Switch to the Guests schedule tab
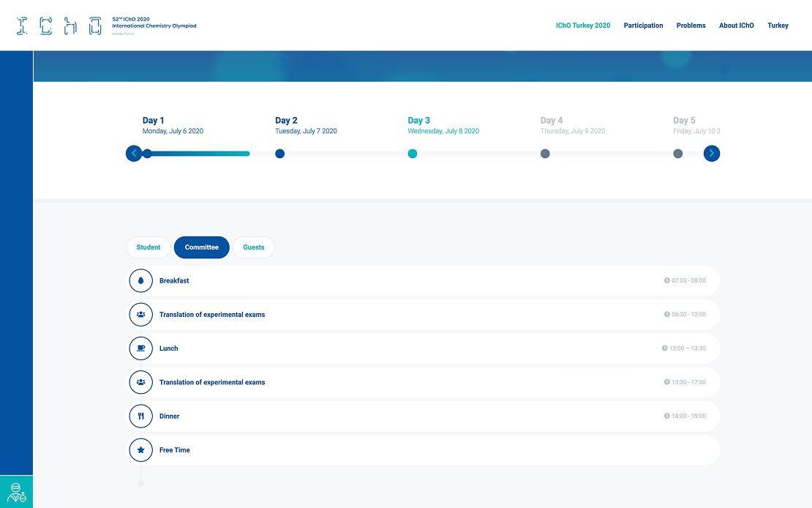Image resolution: width=812 pixels, height=508 pixels. (x=254, y=247)
